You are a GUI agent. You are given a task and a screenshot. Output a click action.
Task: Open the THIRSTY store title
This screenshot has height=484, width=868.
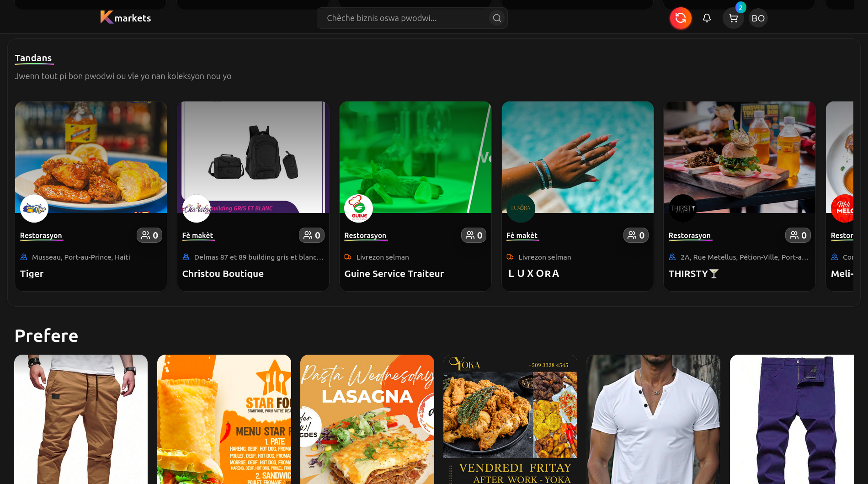(693, 274)
